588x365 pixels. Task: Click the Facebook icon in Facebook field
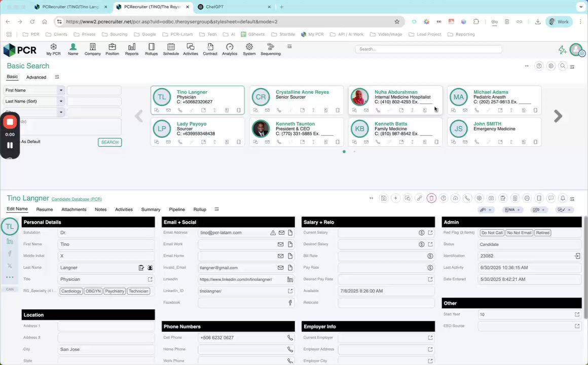290,303
